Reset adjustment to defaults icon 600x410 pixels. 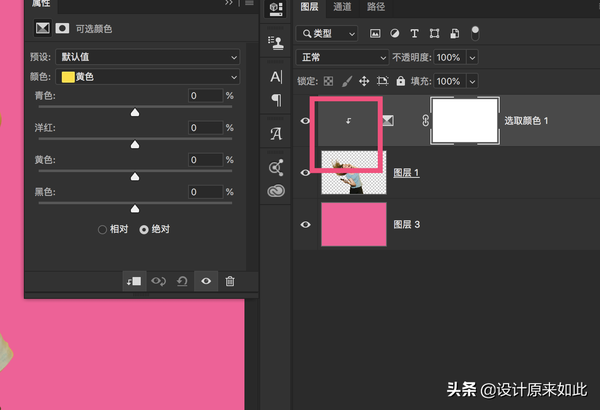[x=182, y=281]
